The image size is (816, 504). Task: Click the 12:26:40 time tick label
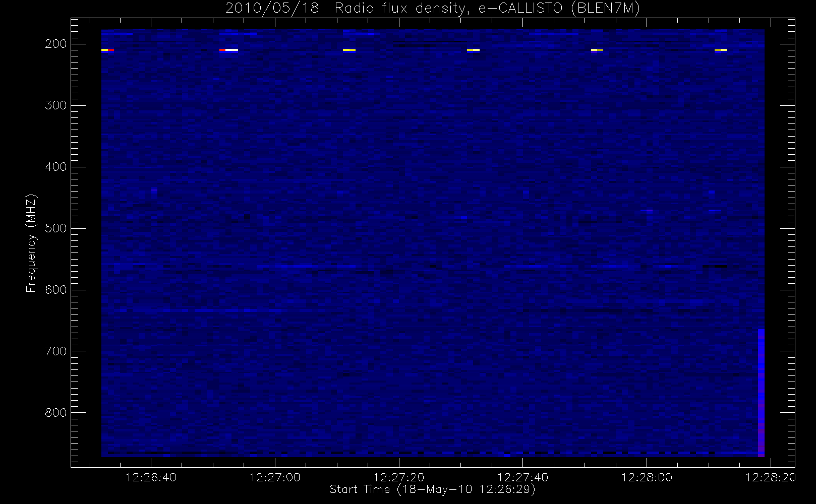tap(151, 477)
